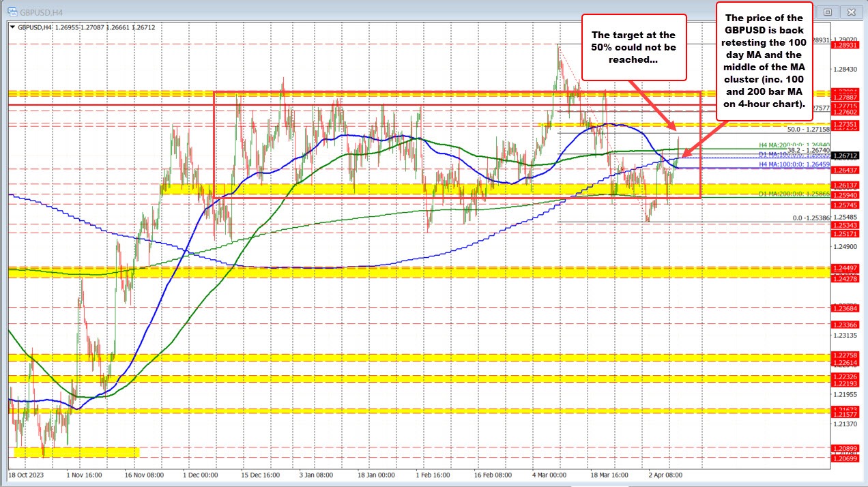Select the annotation about retesting the 100 day MA
Viewport: 868px width, 487px height.
[x=764, y=65]
